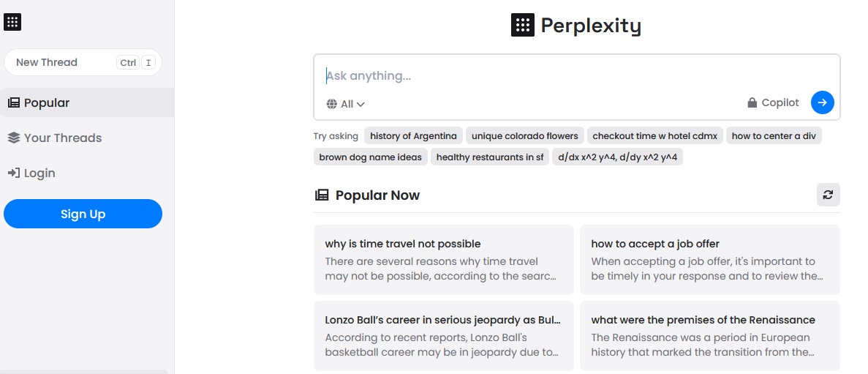This screenshot has width=868, height=374.
Task: Click the large Perplexity logo at the top
Action: coord(575,26)
